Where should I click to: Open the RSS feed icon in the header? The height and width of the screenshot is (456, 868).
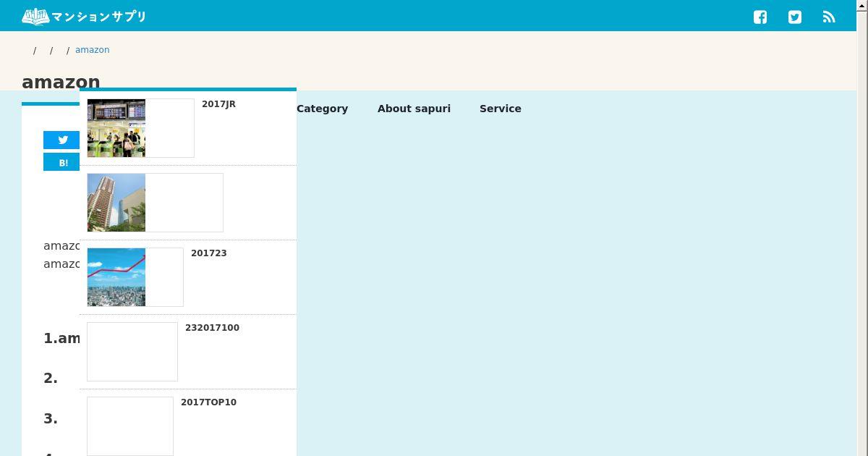click(x=829, y=17)
